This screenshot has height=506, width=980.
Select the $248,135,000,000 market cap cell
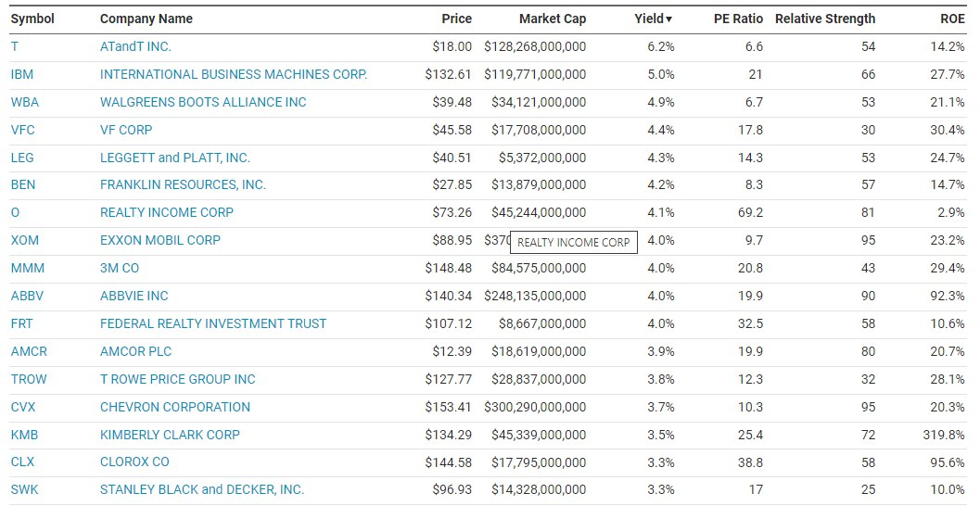pos(535,296)
